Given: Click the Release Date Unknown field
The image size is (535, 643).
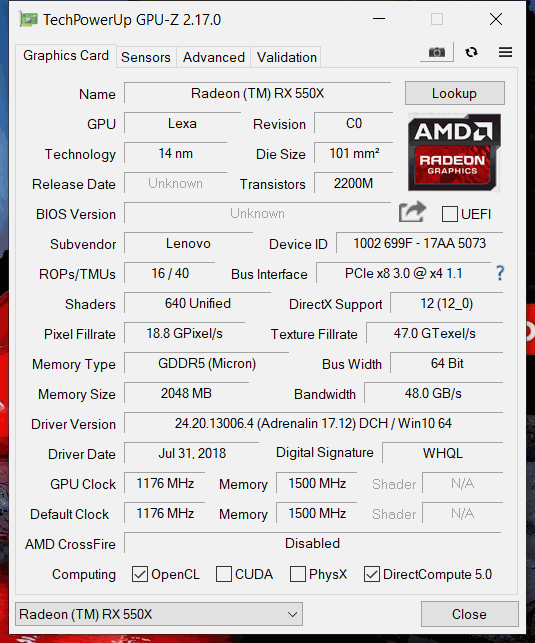Looking at the screenshot, I should [175, 183].
